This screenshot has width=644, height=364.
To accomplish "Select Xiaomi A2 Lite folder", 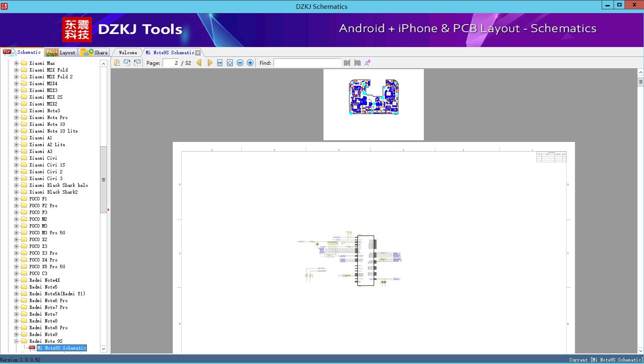I will [47, 144].
